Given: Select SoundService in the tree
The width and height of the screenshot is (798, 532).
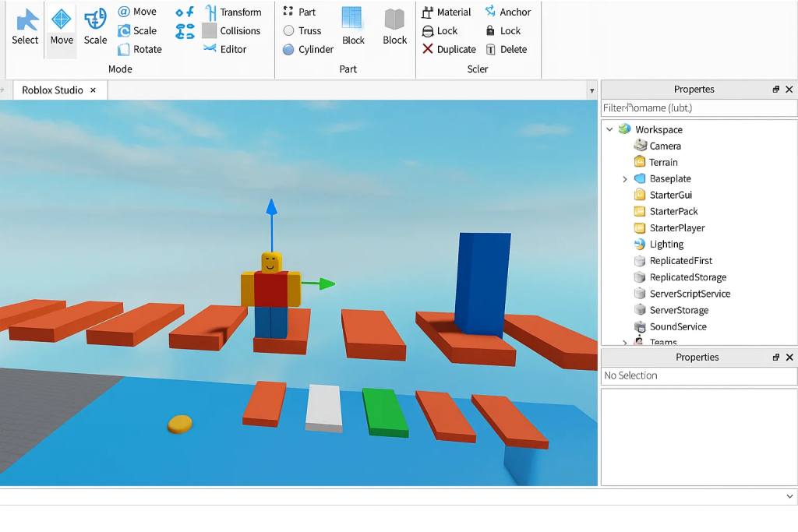Looking at the screenshot, I should pyautogui.click(x=677, y=326).
